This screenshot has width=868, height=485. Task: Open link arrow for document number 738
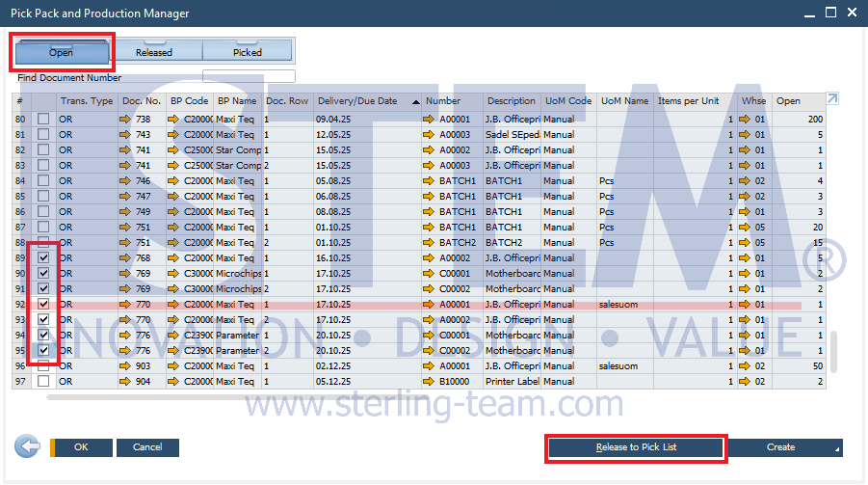pyautogui.click(x=126, y=119)
